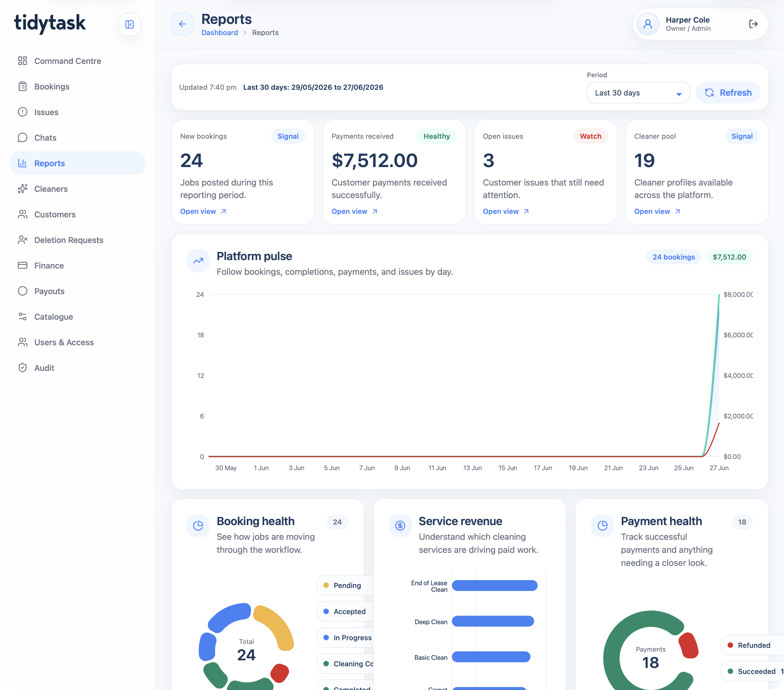Click the 18 count badge in Payment health
The image size is (784, 690).
[x=742, y=522]
